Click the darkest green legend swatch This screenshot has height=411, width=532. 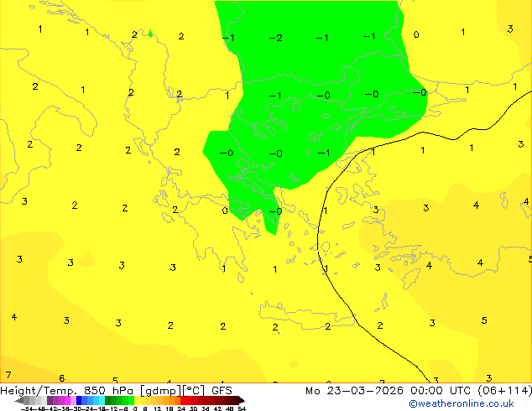coord(108,400)
